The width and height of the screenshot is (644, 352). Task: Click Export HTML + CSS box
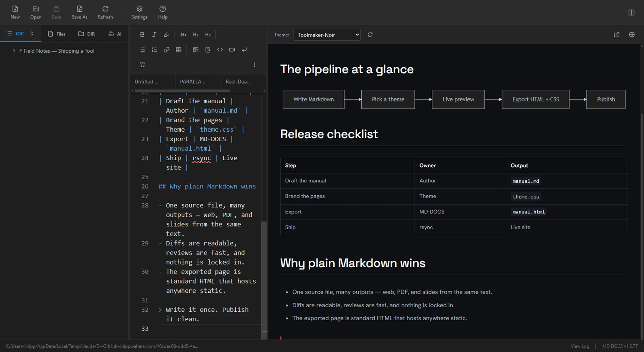[x=535, y=99]
